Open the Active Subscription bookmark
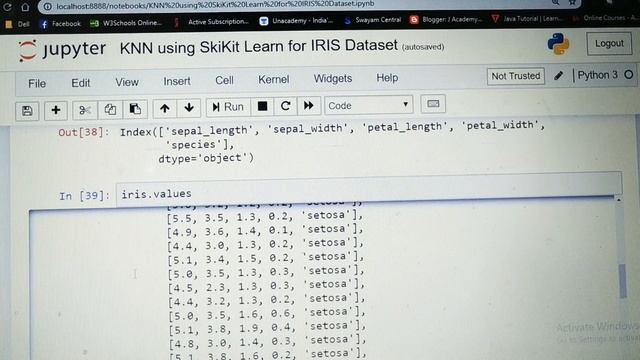640x360 pixels. 211,22
